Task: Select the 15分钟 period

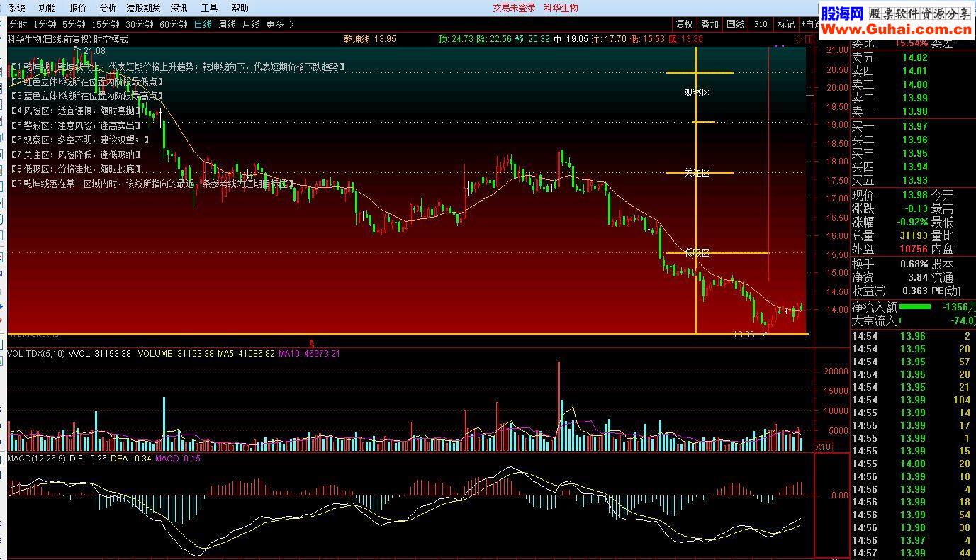Action: pyautogui.click(x=106, y=24)
